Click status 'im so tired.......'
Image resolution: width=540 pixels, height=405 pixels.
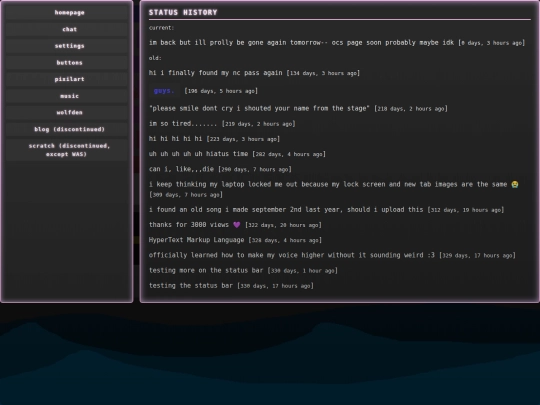click(x=183, y=123)
